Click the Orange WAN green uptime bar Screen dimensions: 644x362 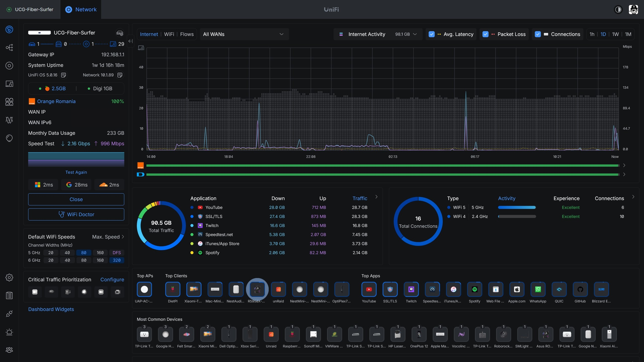[382, 165]
